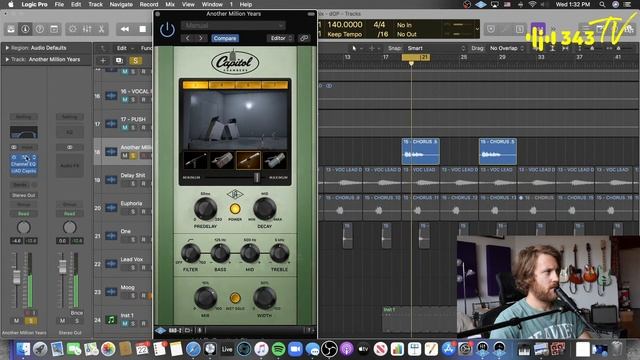Open the Stereo Out output slot
The width and height of the screenshot is (640, 360).
23,195
